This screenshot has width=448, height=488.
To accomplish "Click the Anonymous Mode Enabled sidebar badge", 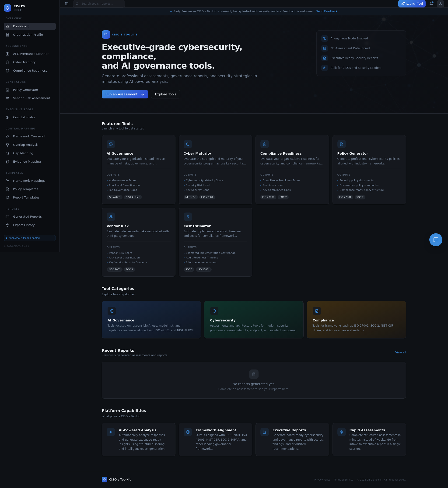I will pyautogui.click(x=30, y=238).
